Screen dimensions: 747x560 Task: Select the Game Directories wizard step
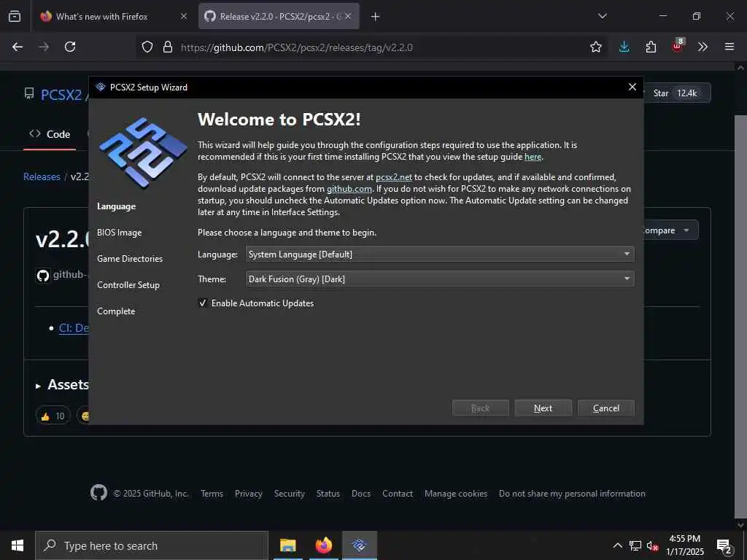pyautogui.click(x=130, y=259)
